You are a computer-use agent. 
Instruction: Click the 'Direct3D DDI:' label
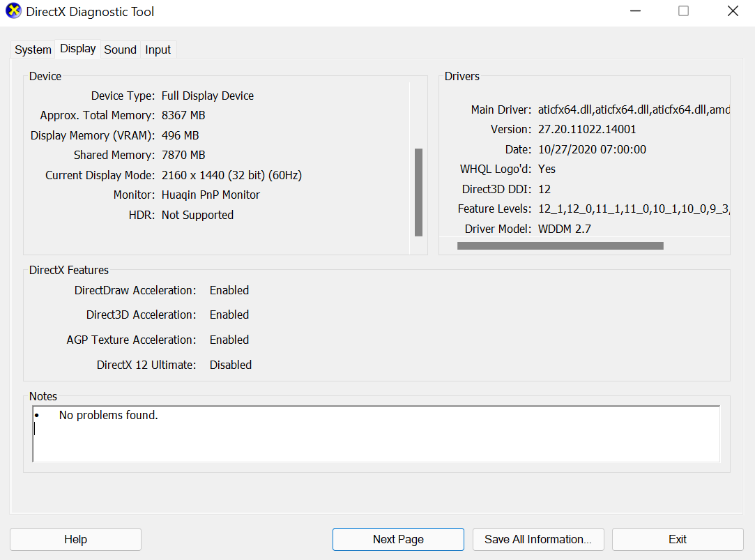(x=496, y=189)
